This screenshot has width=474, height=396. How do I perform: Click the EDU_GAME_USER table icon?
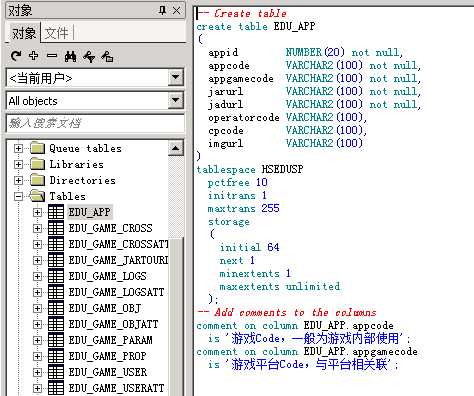pos(56,372)
